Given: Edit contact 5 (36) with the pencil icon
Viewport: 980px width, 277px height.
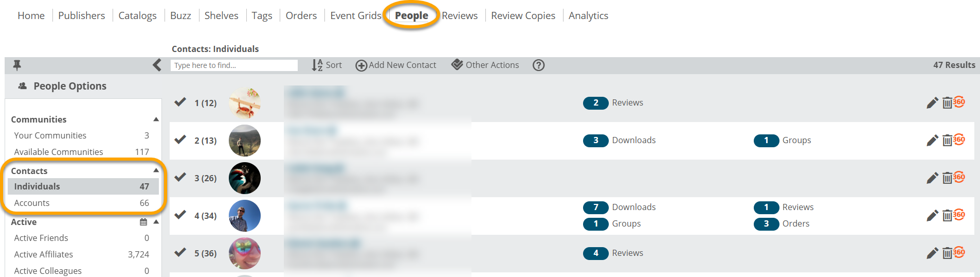Looking at the screenshot, I should (x=932, y=253).
